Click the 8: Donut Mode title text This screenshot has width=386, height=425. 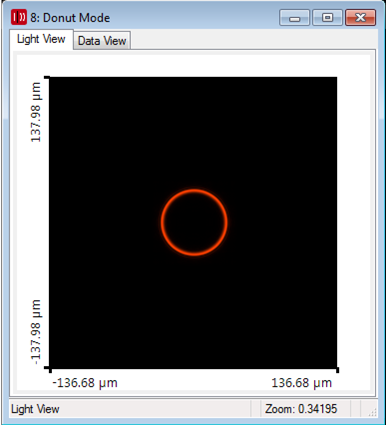coord(70,18)
